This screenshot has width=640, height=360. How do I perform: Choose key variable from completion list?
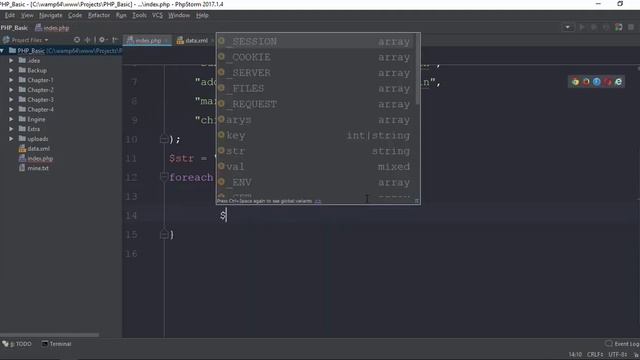click(316, 136)
